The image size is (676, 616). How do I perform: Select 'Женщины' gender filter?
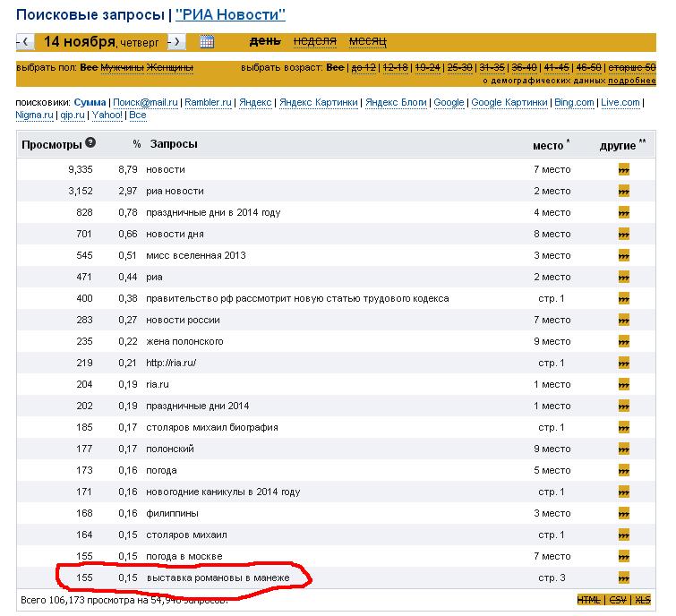pyautogui.click(x=171, y=67)
